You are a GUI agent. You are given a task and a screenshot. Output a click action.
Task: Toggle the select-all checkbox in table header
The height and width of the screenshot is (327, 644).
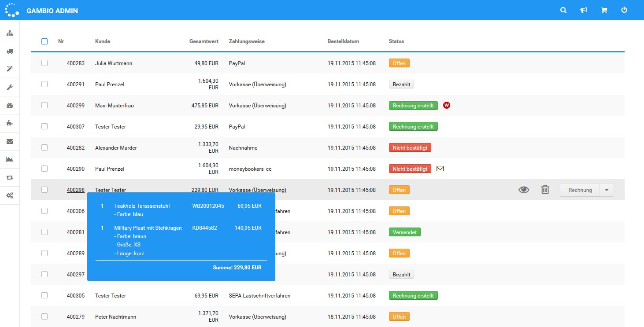point(44,41)
